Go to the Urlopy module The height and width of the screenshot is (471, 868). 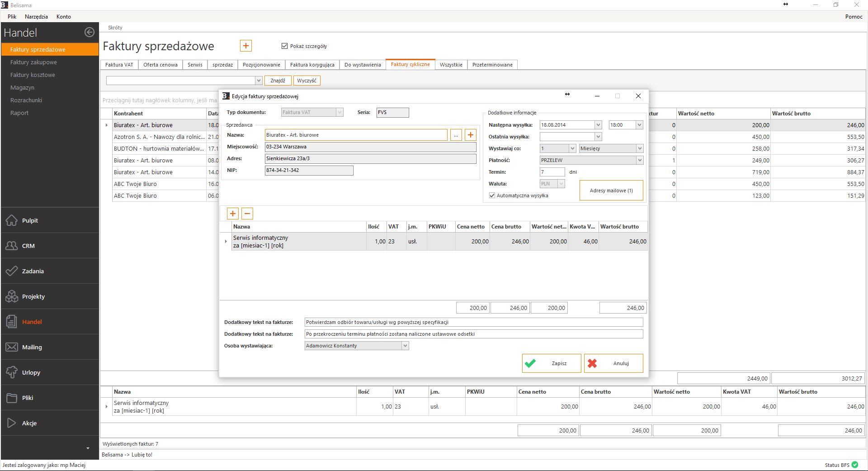[31, 372]
